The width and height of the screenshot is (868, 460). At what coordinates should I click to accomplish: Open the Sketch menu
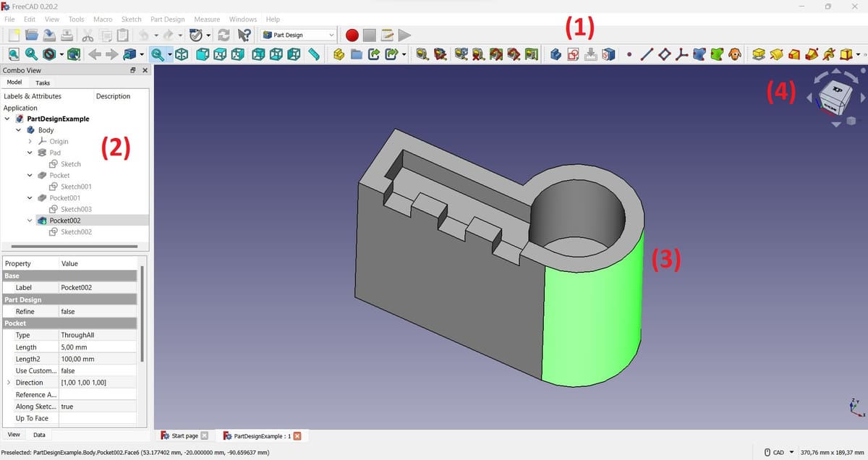[131, 19]
